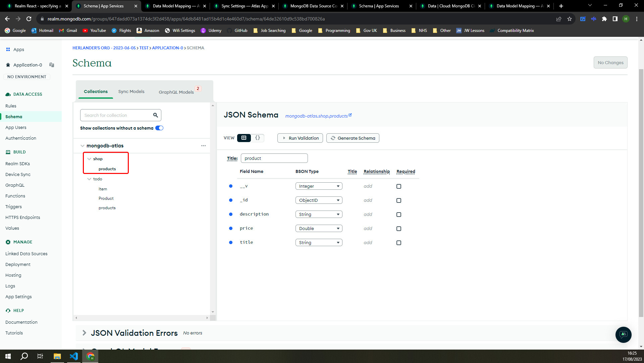Click copy App ID icon beside Application-0
This screenshot has width=644, height=363.
pyautogui.click(x=52, y=65)
